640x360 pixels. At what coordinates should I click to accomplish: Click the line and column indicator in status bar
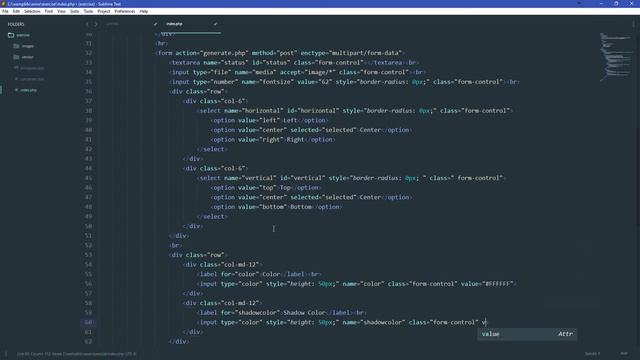pyautogui.click(x=76, y=354)
